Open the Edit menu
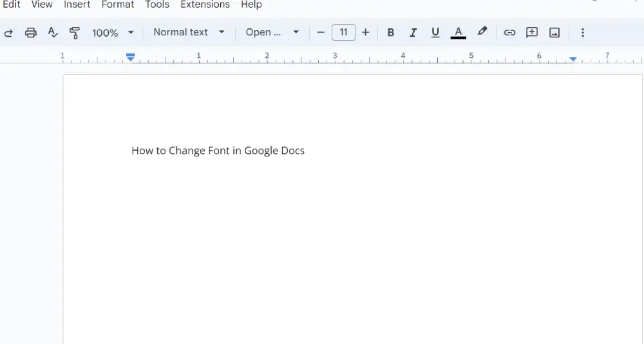 (x=11, y=5)
